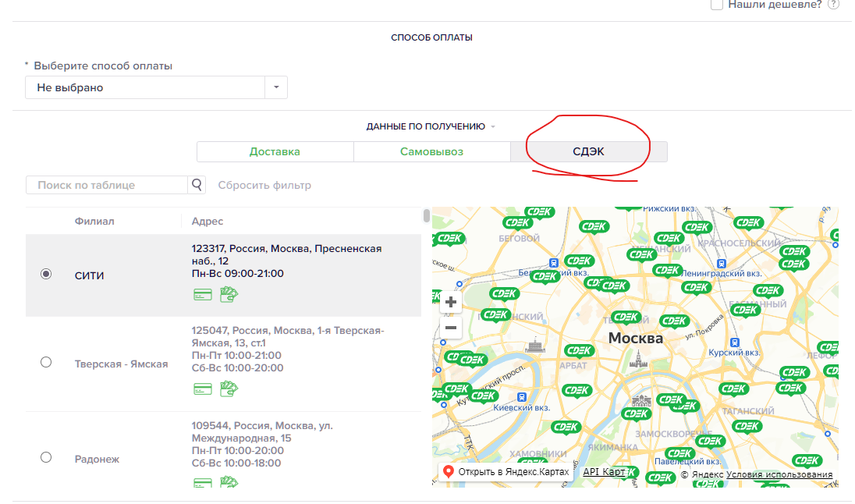The image size is (855, 504).
Task: Click the Ленинградский вокзал station icon
Action: [x=722, y=264]
